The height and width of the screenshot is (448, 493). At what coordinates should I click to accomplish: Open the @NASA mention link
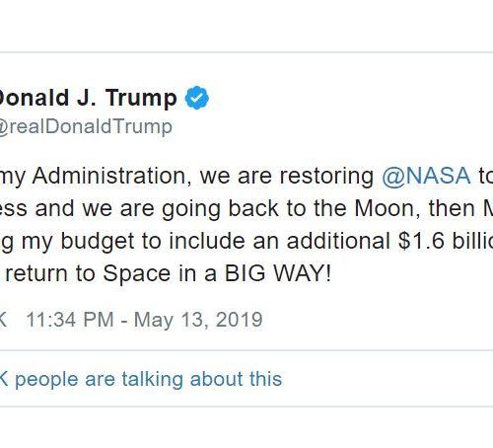point(426,176)
